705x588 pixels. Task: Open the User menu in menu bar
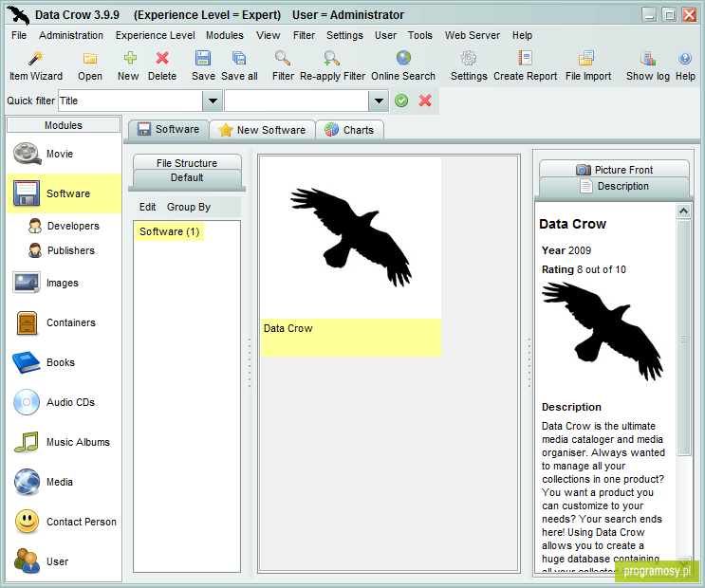[386, 35]
